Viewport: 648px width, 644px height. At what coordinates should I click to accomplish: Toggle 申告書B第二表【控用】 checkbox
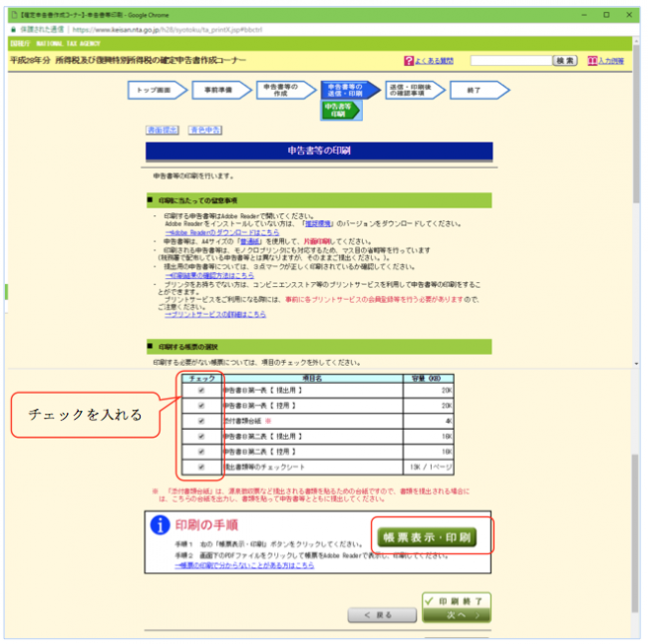(201, 451)
